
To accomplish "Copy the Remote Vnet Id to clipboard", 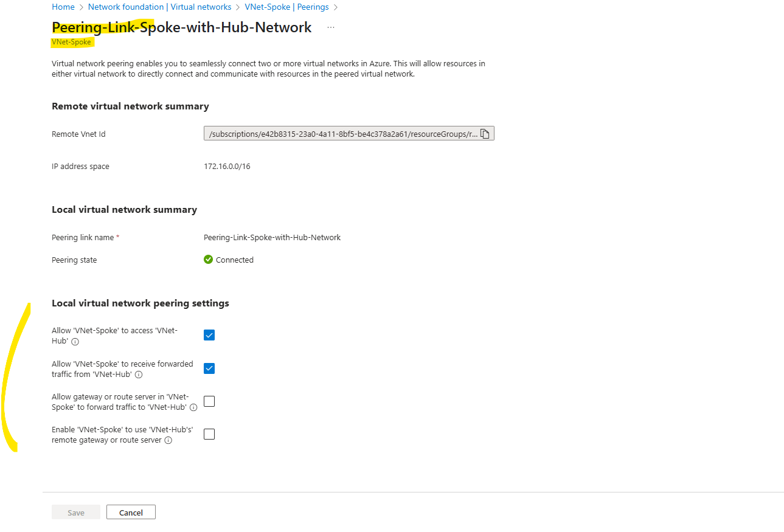I will pyautogui.click(x=485, y=134).
